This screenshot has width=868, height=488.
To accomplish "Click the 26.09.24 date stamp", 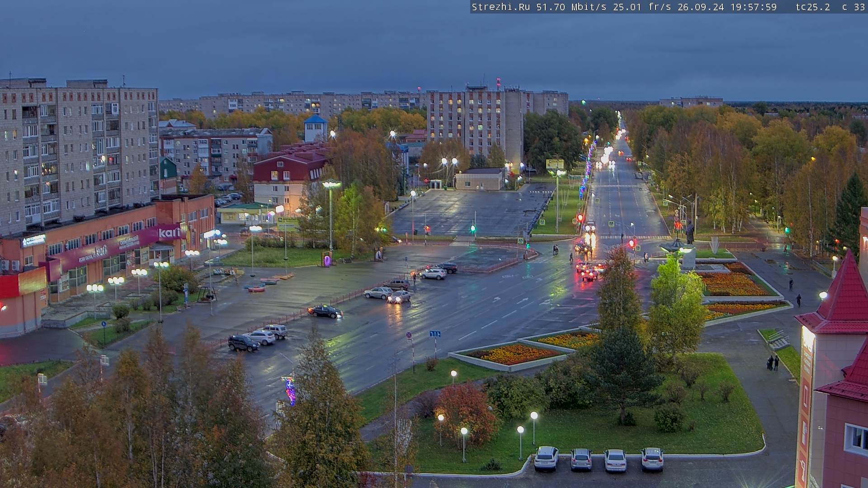I will (x=700, y=7).
